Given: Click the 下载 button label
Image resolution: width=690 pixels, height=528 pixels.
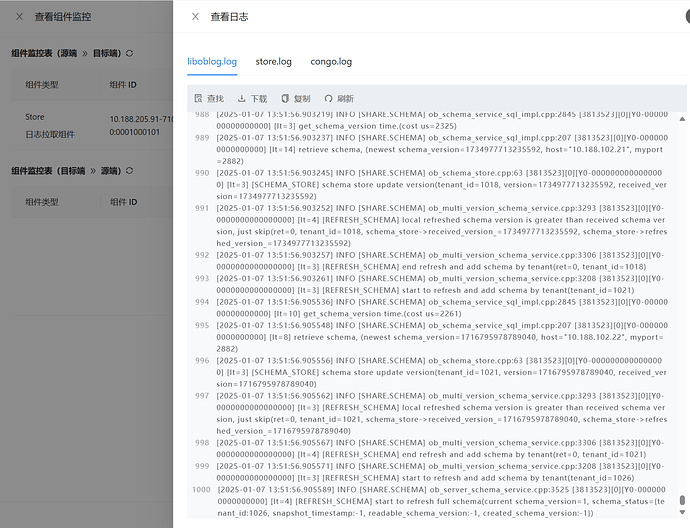Looking at the screenshot, I should (x=259, y=99).
